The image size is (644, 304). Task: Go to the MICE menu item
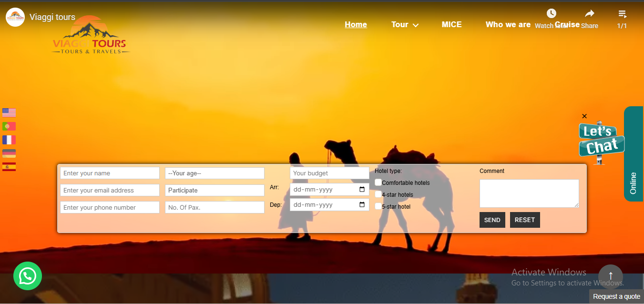(x=451, y=25)
